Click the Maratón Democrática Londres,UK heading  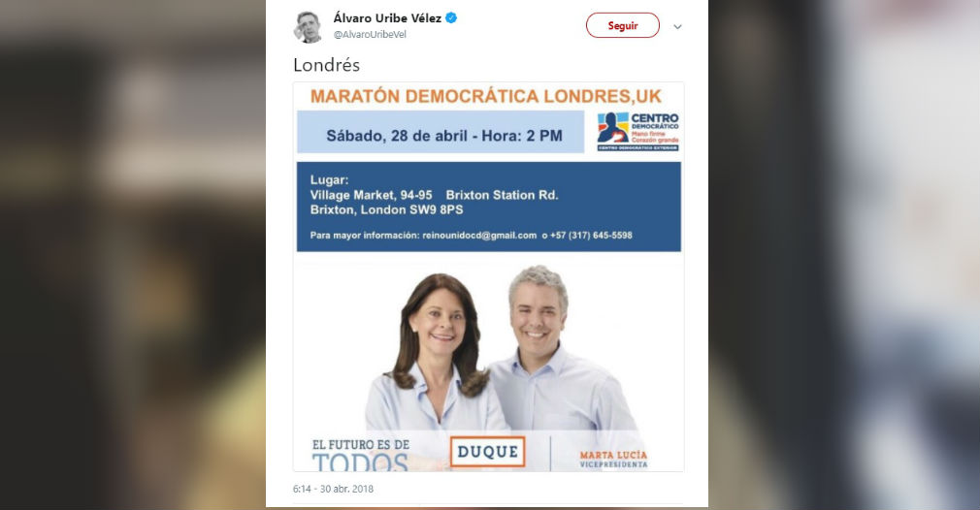tap(485, 96)
